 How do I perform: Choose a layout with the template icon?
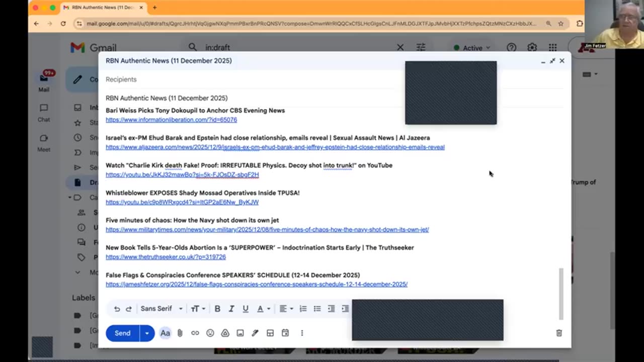[x=270, y=333]
